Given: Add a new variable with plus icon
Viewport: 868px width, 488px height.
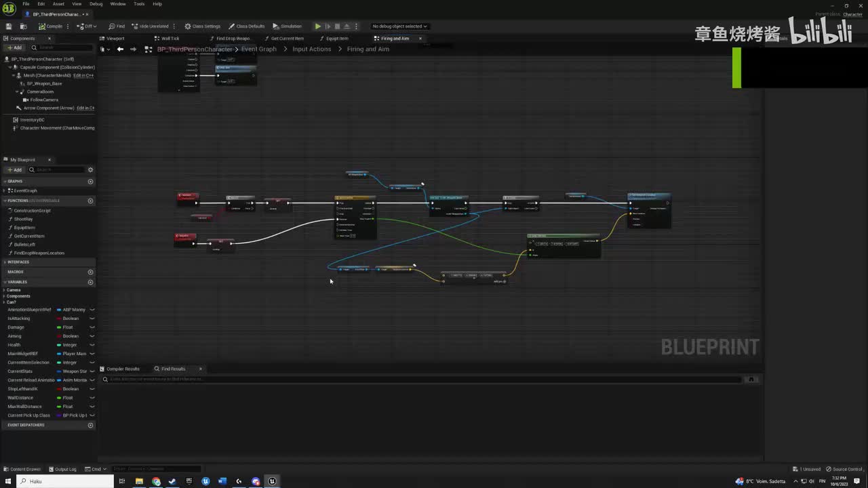Looking at the screenshot, I should coord(90,282).
